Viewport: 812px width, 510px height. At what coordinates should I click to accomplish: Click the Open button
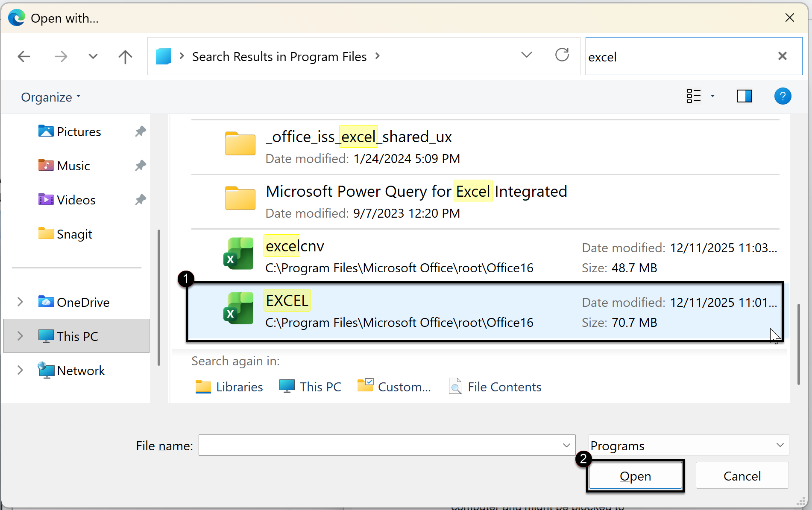point(635,476)
